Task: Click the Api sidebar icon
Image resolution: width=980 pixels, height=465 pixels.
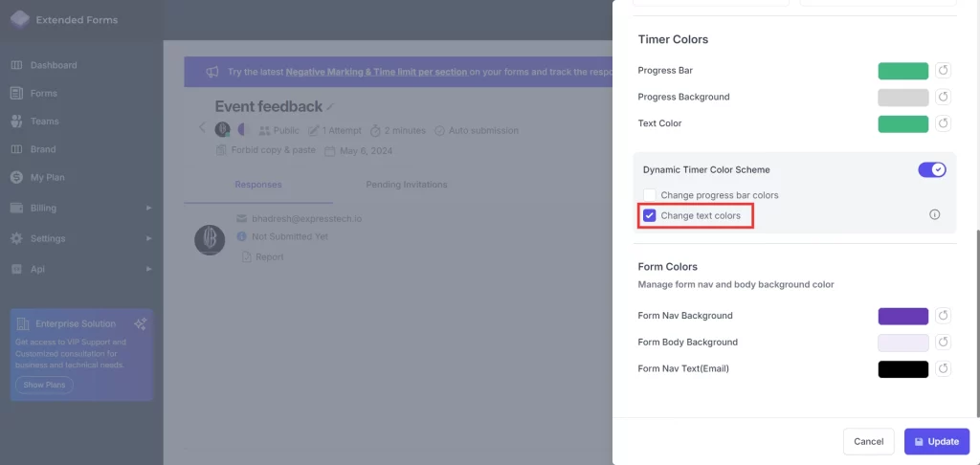Action: pos(17,269)
